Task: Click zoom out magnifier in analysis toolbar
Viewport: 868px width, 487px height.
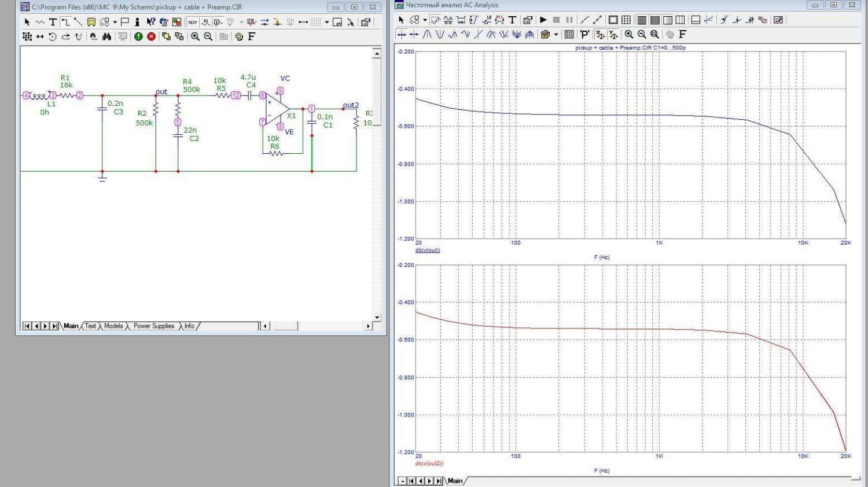Action: (642, 35)
